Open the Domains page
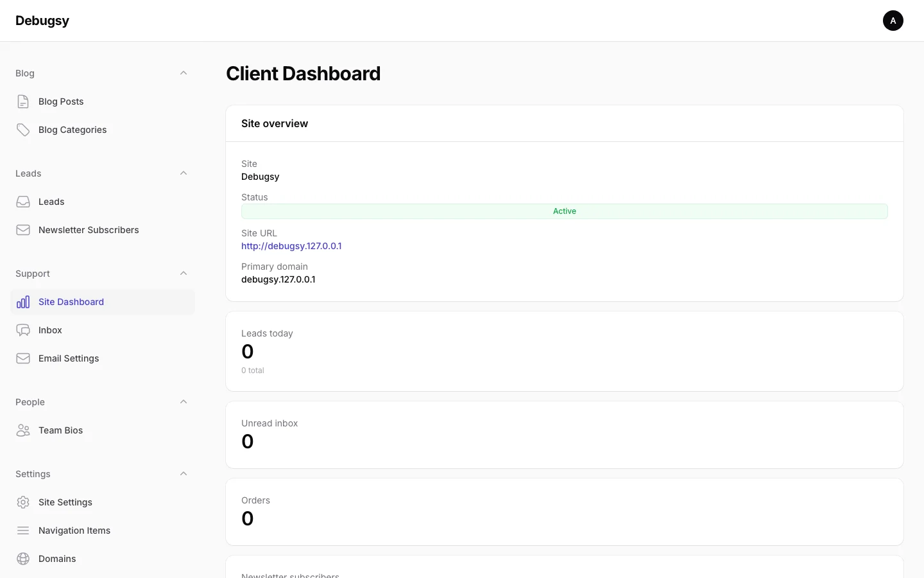The height and width of the screenshot is (578, 924). click(x=103, y=559)
